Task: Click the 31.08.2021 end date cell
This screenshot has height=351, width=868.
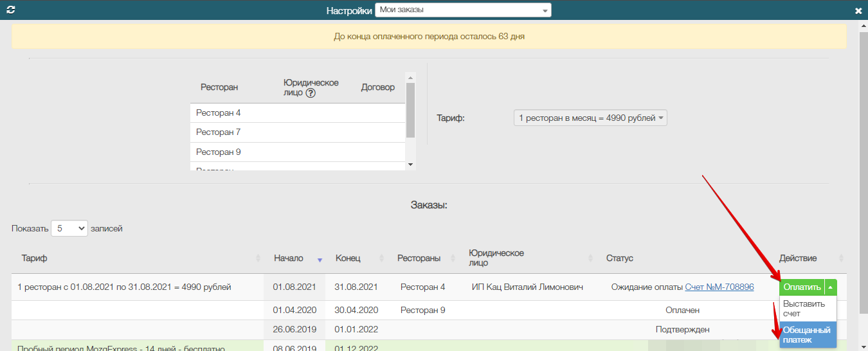Action: pyautogui.click(x=356, y=287)
